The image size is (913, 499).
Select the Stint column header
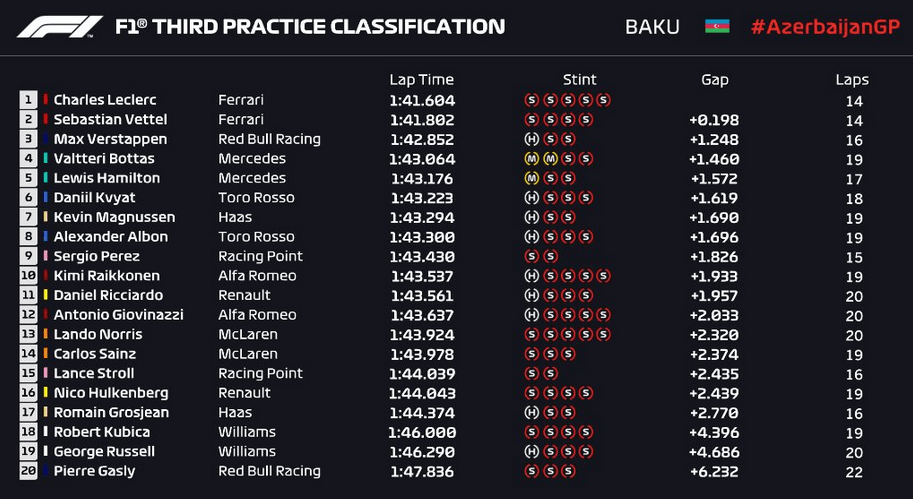[x=579, y=79]
